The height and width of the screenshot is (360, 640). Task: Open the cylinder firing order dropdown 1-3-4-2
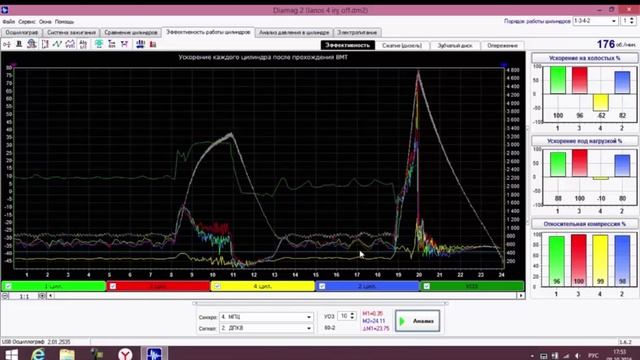pyautogui.click(x=596, y=21)
